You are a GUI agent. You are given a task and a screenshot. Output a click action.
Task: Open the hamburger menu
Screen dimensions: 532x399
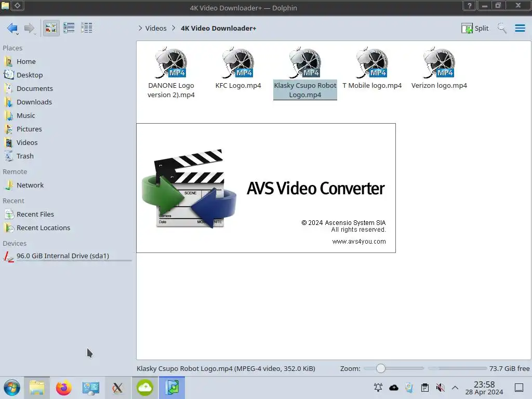tap(520, 28)
